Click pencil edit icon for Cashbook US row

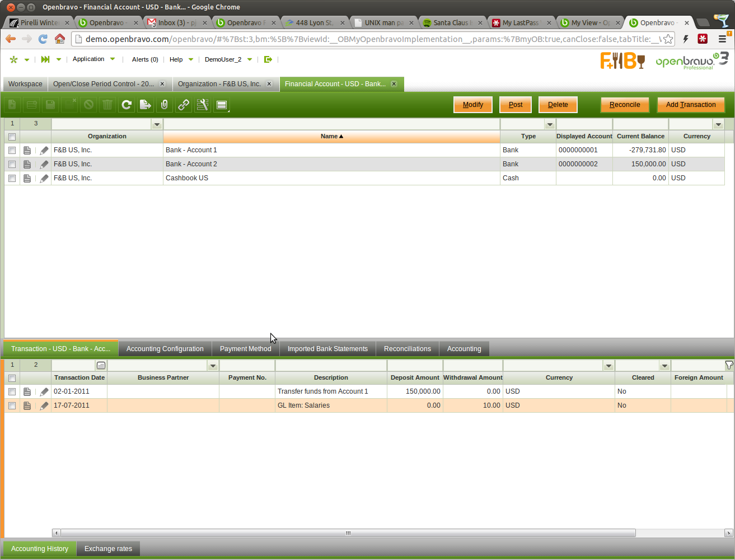click(x=44, y=178)
